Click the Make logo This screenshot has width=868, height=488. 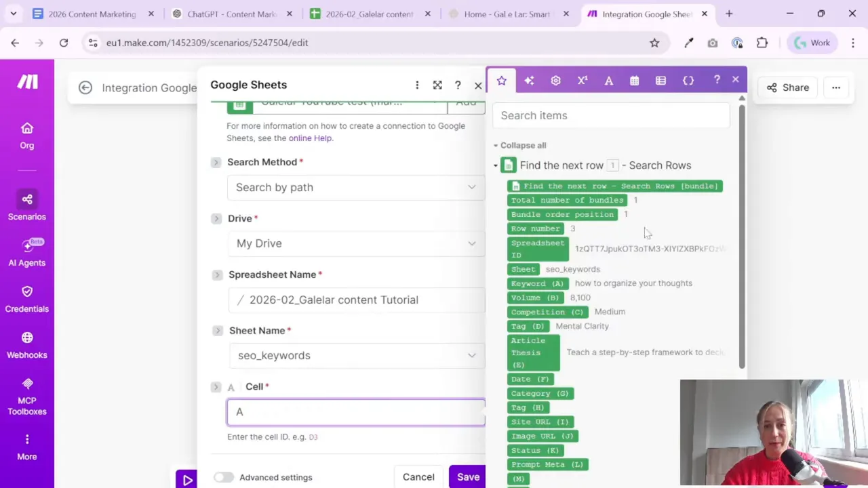[27, 82]
